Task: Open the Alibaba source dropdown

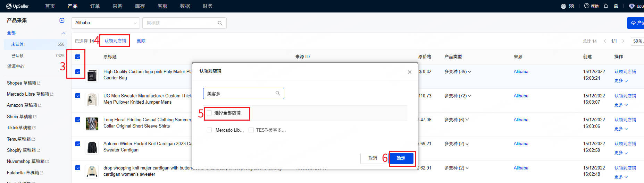Action: (x=106, y=23)
